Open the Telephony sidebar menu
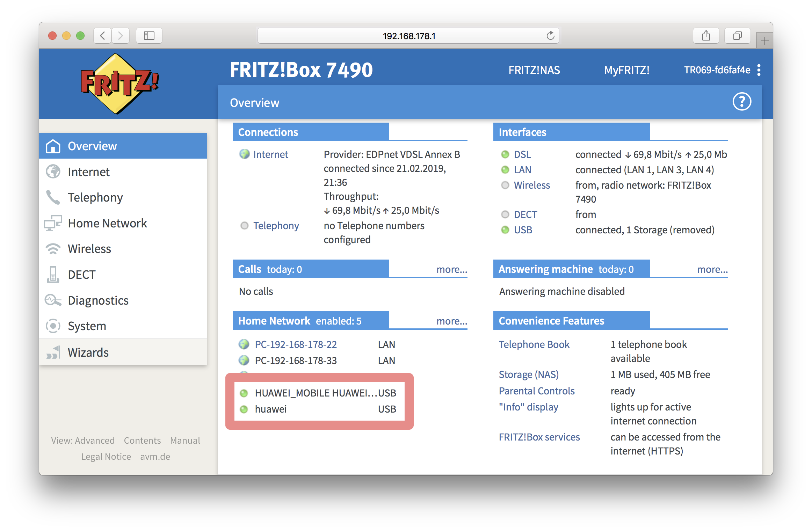Image resolution: width=812 pixels, height=531 pixels. (x=123, y=197)
